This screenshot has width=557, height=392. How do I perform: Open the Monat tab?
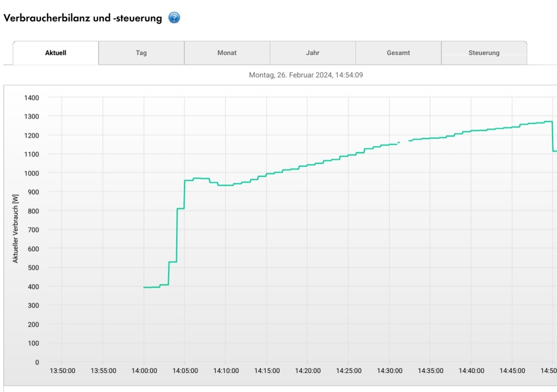click(227, 53)
